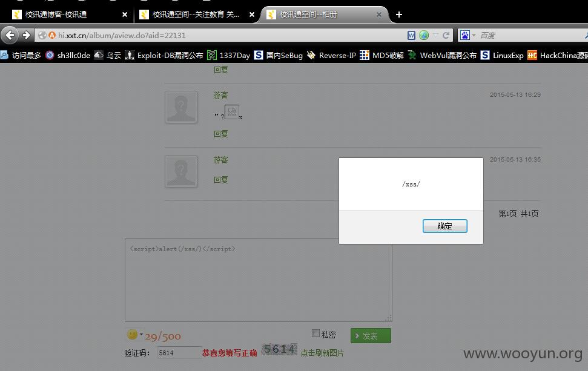Open the MD5破解 bookmark
Viewport: 588px width, 371px height.
pyautogui.click(x=382, y=56)
